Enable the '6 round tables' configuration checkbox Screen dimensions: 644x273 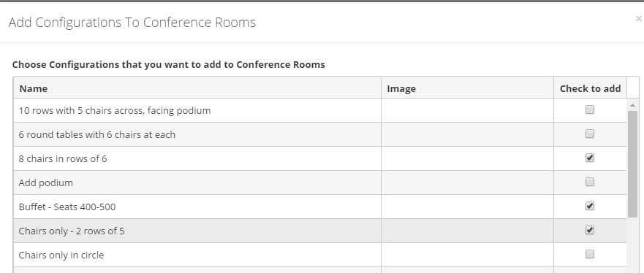pos(590,134)
